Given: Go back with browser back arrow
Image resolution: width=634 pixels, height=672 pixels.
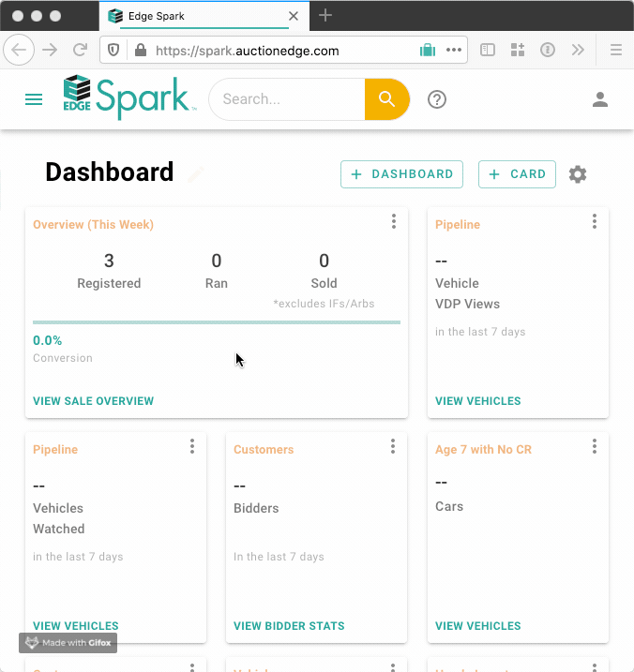Looking at the screenshot, I should [19, 51].
